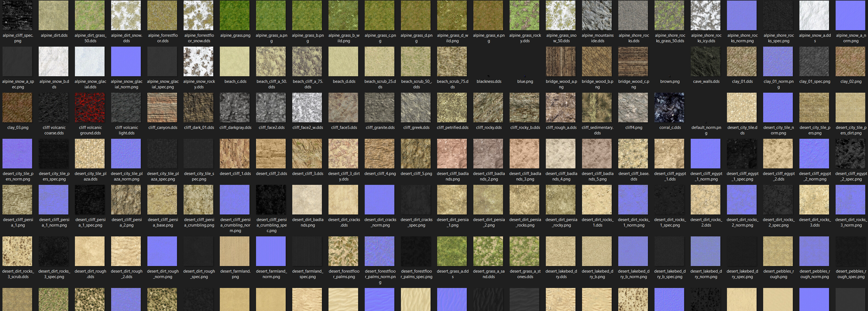Select the cliff_face2_w.dds thumbnail

(x=307, y=108)
